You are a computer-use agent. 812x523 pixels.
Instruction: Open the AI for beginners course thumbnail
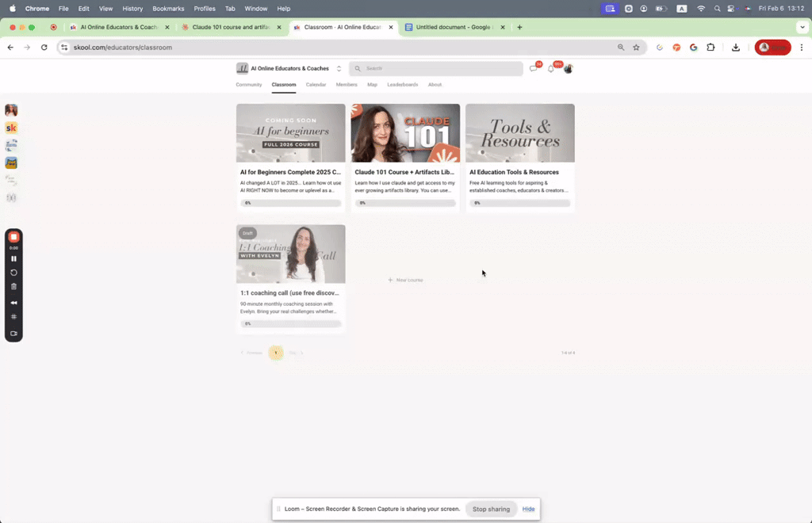290,133
